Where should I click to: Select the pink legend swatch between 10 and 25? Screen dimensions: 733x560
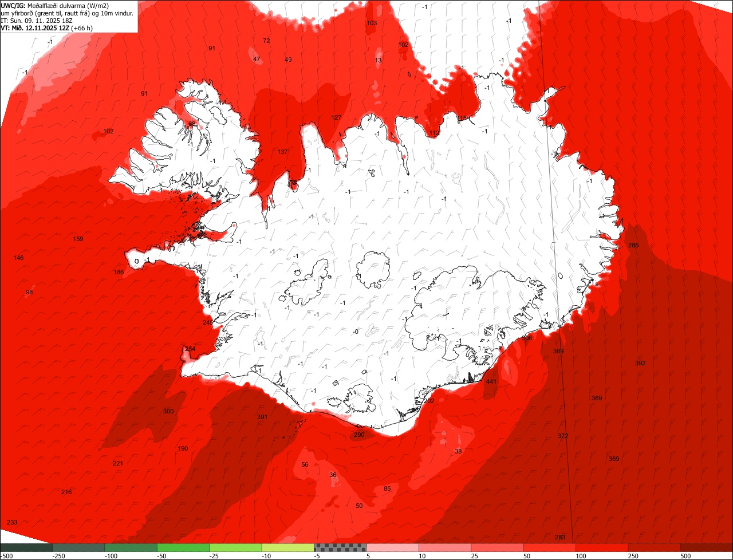[x=445, y=547]
